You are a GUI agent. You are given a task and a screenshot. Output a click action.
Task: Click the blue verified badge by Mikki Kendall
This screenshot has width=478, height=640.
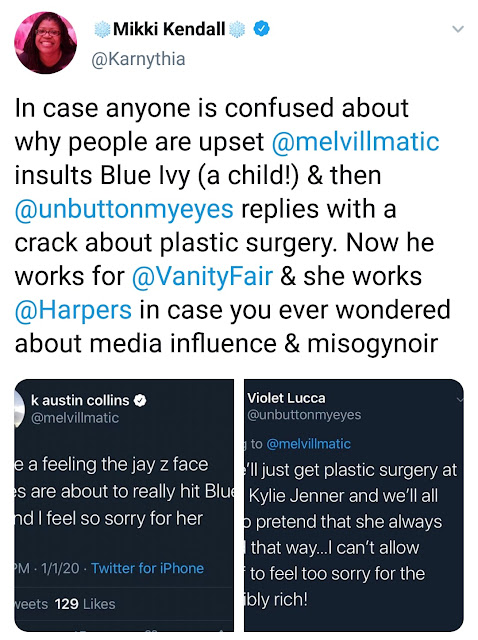click(261, 29)
